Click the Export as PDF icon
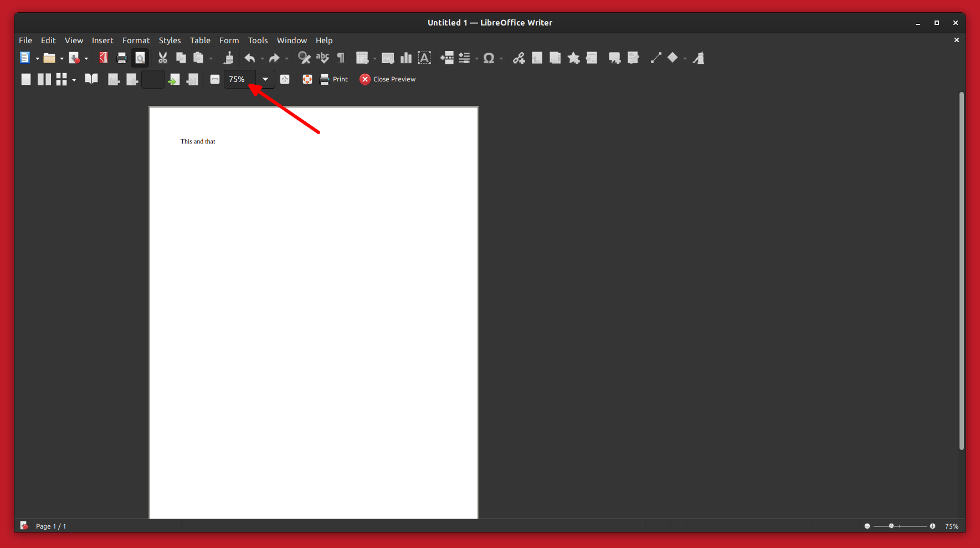The height and width of the screenshot is (548, 980). click(104, 58)
